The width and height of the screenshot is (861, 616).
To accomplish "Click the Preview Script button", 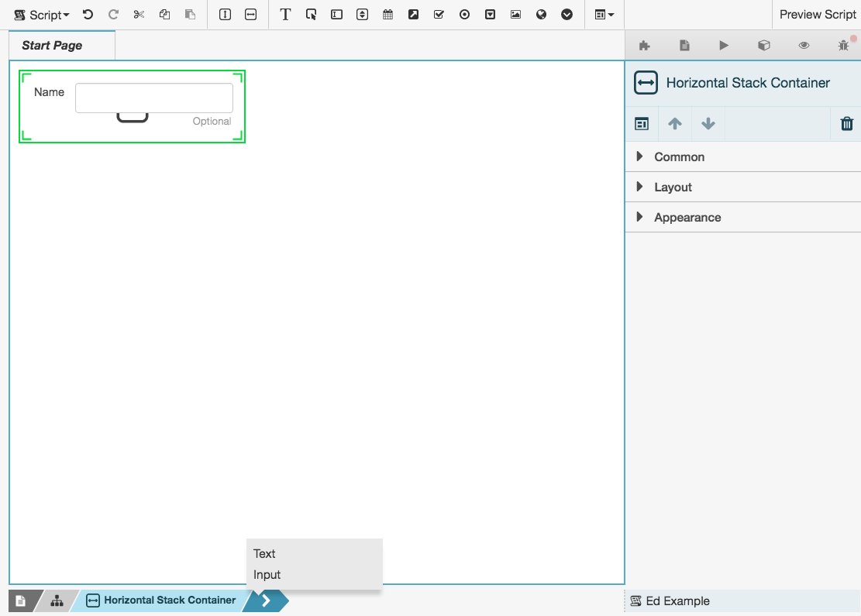I will click(x=818, y=15).
